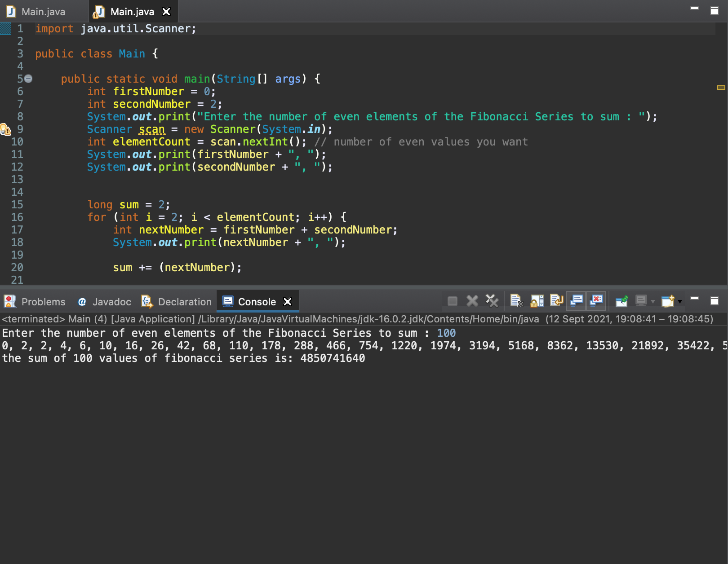This screenshot has width=728, height=564.
Task: Toggle Scroll Lock in the Console
Action: 537,301
